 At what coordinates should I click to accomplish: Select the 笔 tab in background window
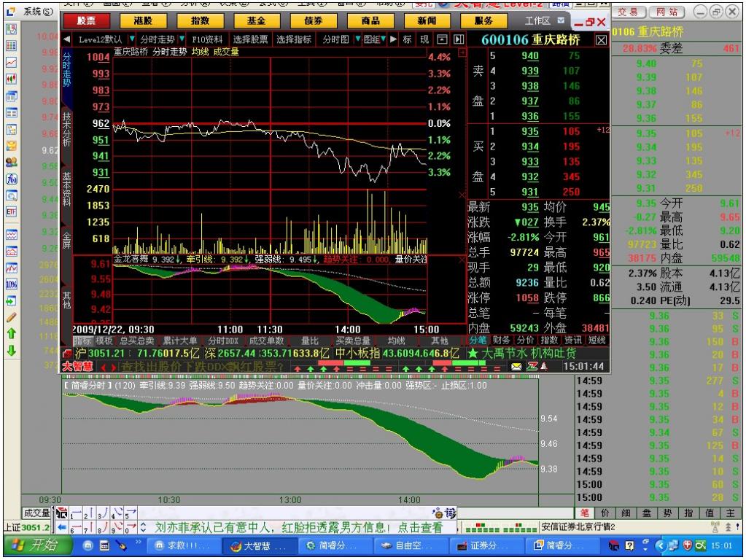tap(585, 513)
